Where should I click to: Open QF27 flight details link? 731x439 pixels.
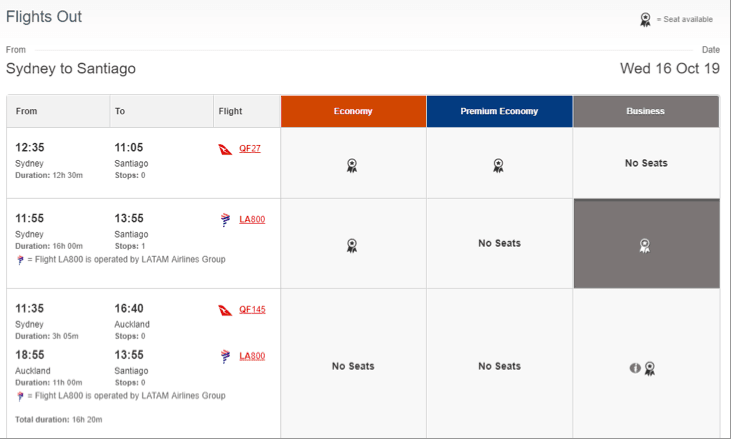[250, 149]
